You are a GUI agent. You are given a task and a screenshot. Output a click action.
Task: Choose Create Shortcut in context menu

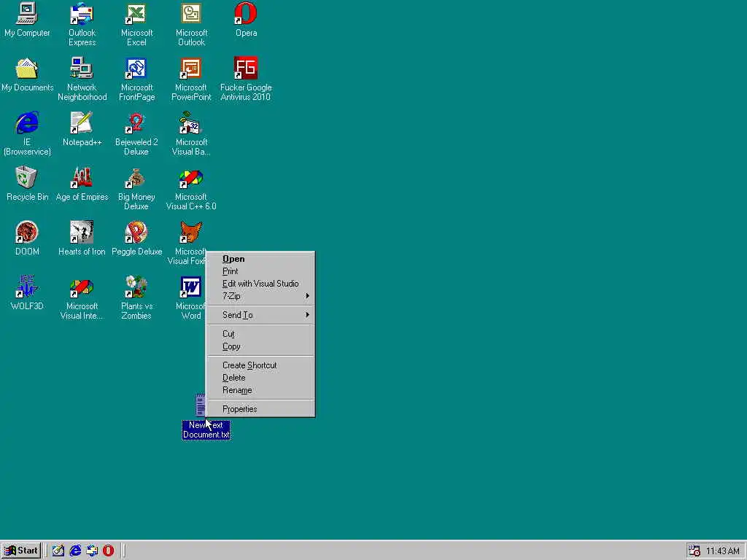pyautogui.click(x=260, y=365)
